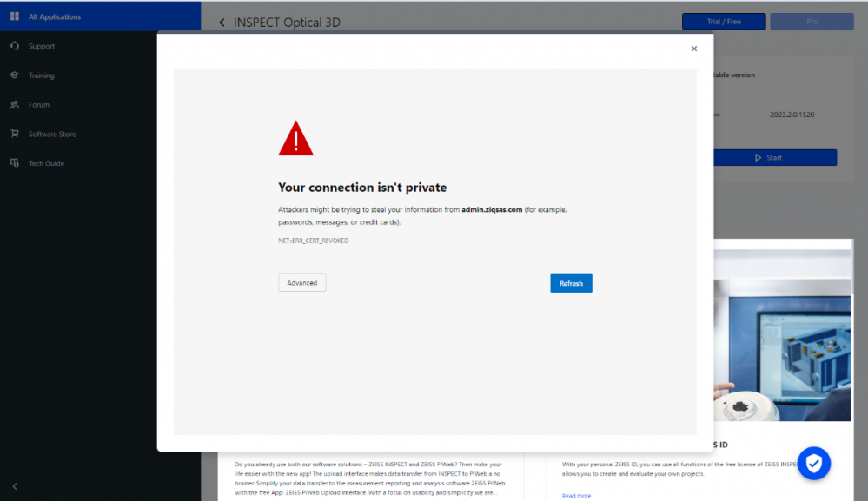The height and width of the screenshot is (501, 868).
Task: Click the Training graduation cap icon
Action: [x=15, y=76]
